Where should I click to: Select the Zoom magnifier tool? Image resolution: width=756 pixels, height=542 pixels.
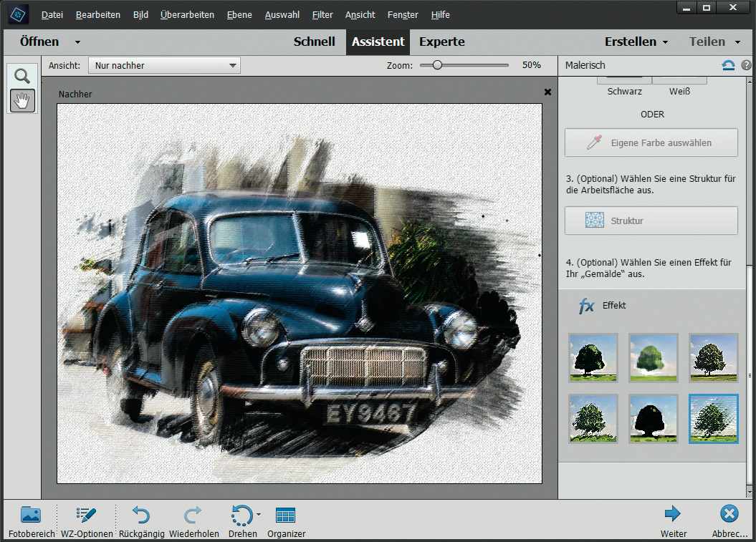(x=22, y=77)
